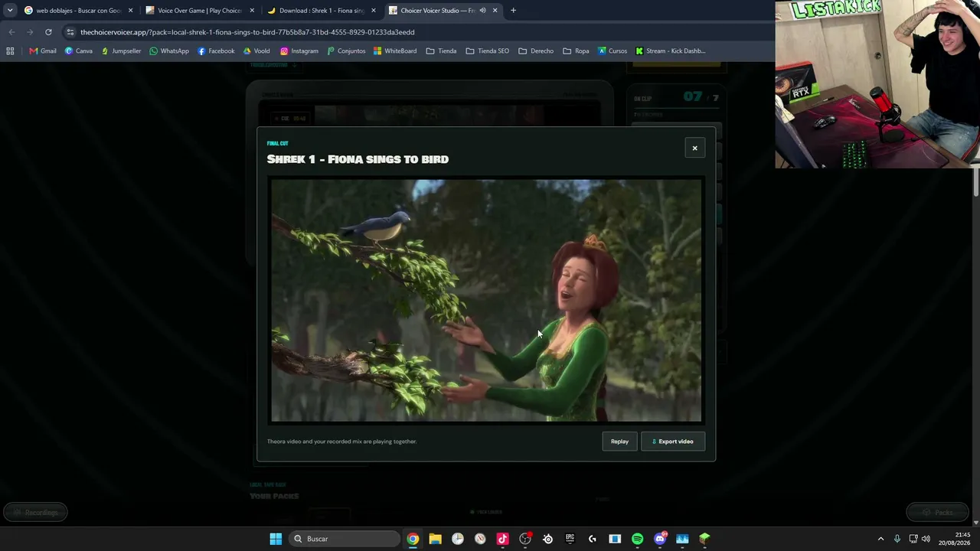Click the Buscar taskbar search box
Screen dimensions: 980x551
click(345, 539)
